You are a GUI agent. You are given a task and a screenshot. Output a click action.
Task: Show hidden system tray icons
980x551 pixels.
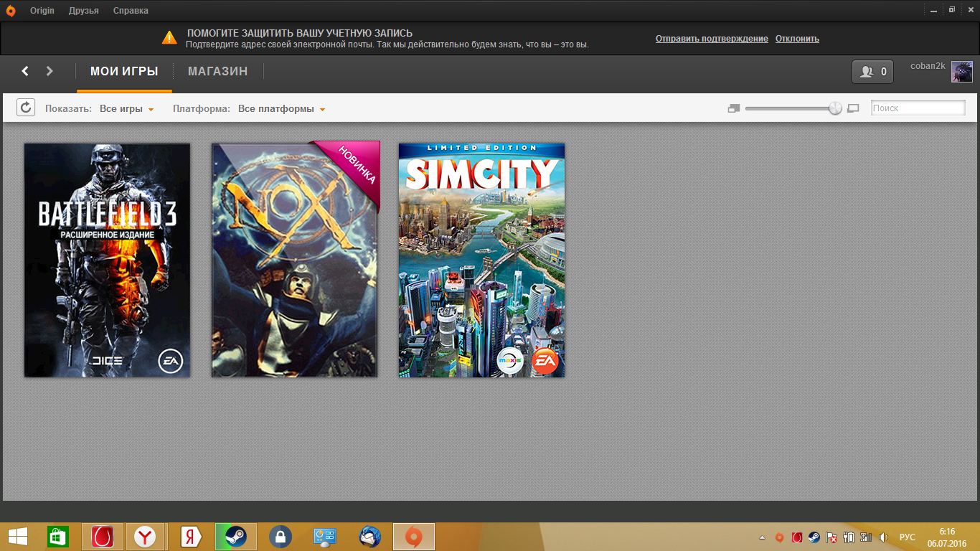[762, 537]
